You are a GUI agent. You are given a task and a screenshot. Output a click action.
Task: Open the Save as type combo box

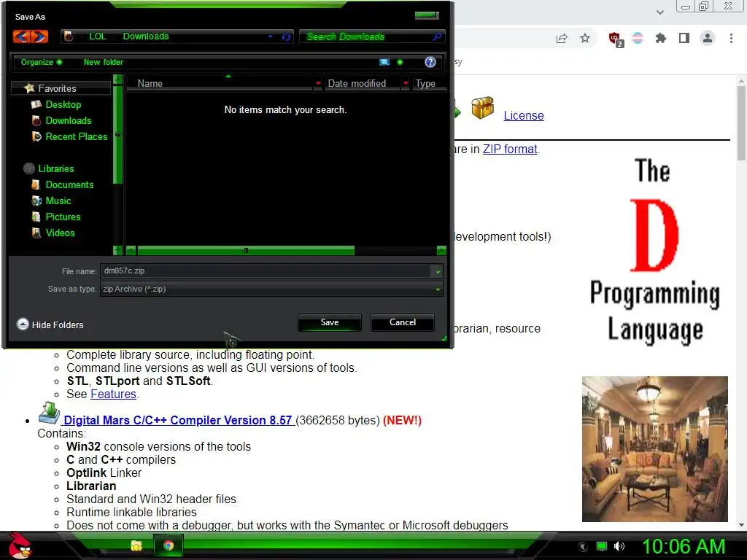pos(271,289)
